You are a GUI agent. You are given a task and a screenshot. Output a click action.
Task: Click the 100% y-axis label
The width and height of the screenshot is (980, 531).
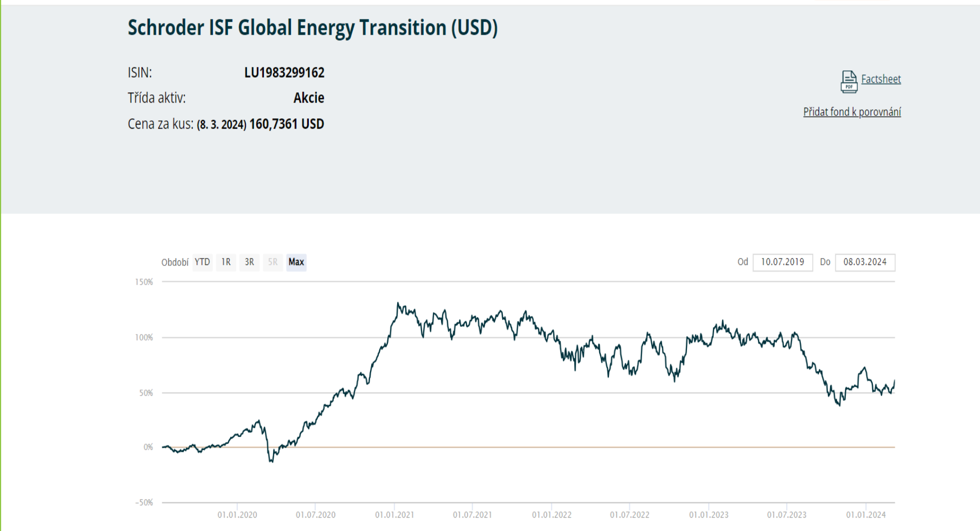click(144, 337)
